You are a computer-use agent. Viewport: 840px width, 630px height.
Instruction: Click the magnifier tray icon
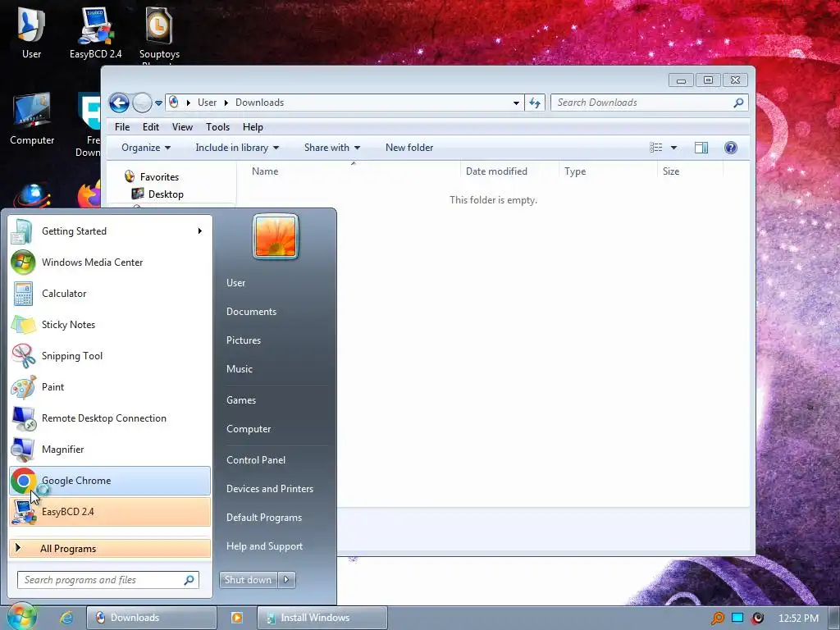point(717,619)
